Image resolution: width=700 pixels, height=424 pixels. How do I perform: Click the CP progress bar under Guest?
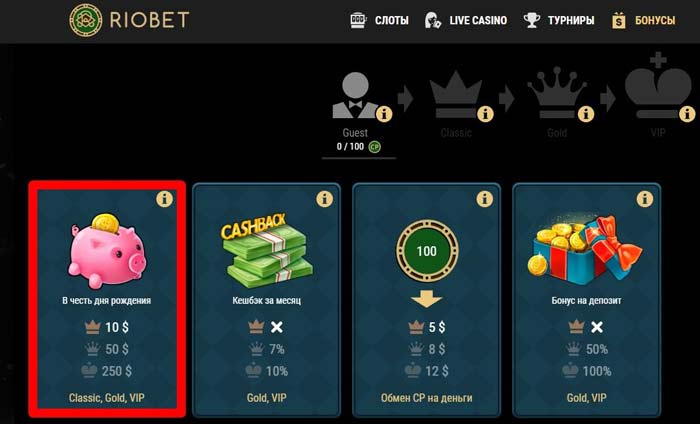click(x=358, y=158)
